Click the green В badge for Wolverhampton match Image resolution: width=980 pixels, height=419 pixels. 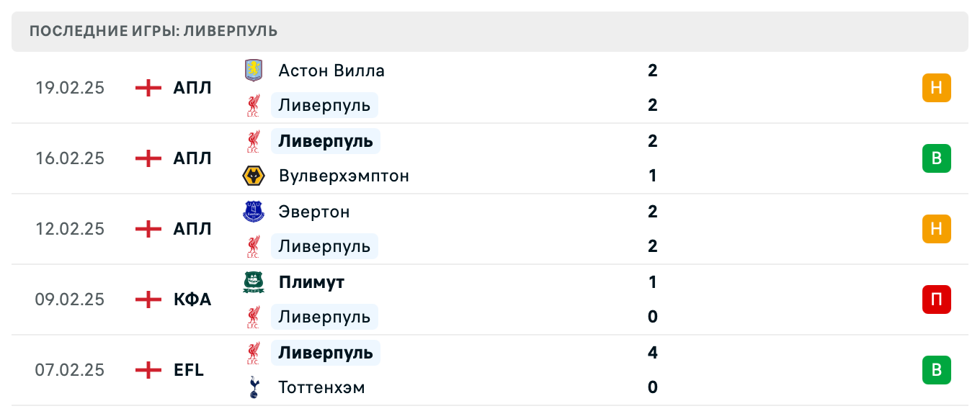point(936,158)
